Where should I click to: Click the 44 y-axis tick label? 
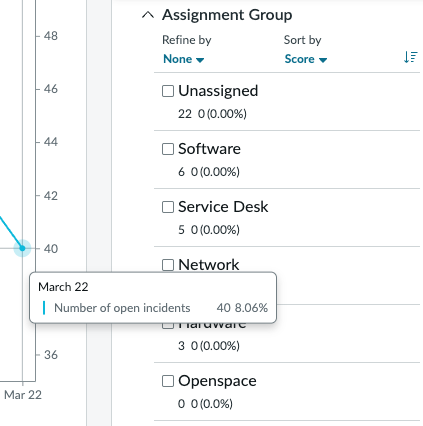(51, 142)
